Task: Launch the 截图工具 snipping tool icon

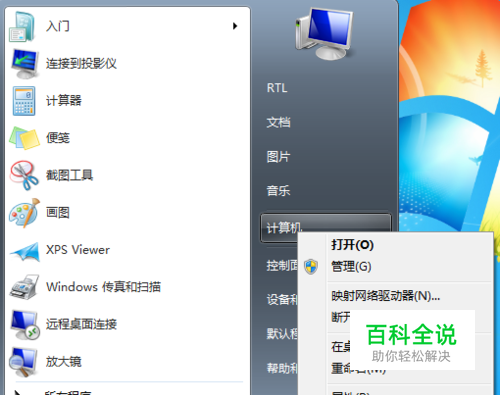Action: (24, 175)
